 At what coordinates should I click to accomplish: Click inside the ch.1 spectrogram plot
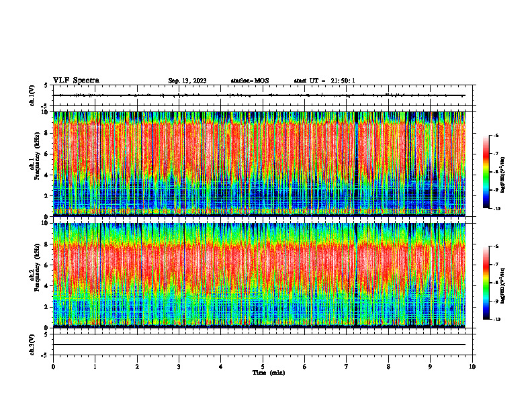point(259,164)
